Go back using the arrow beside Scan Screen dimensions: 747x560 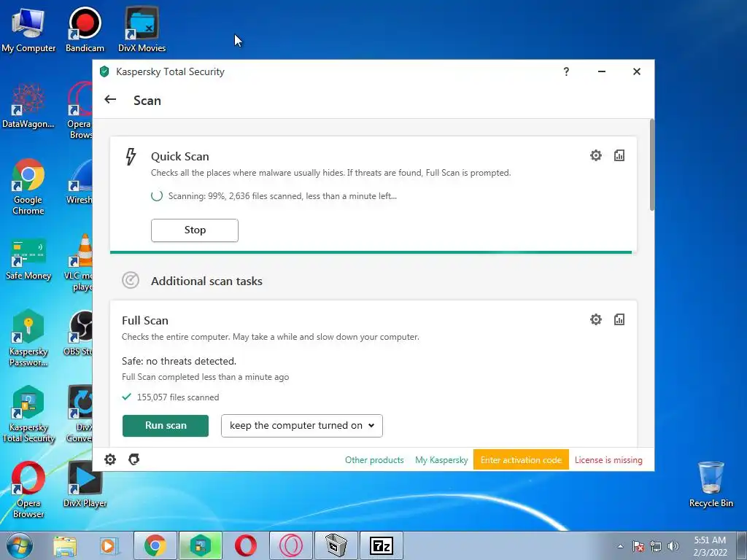pyautogui.click(x=110, y=99)
